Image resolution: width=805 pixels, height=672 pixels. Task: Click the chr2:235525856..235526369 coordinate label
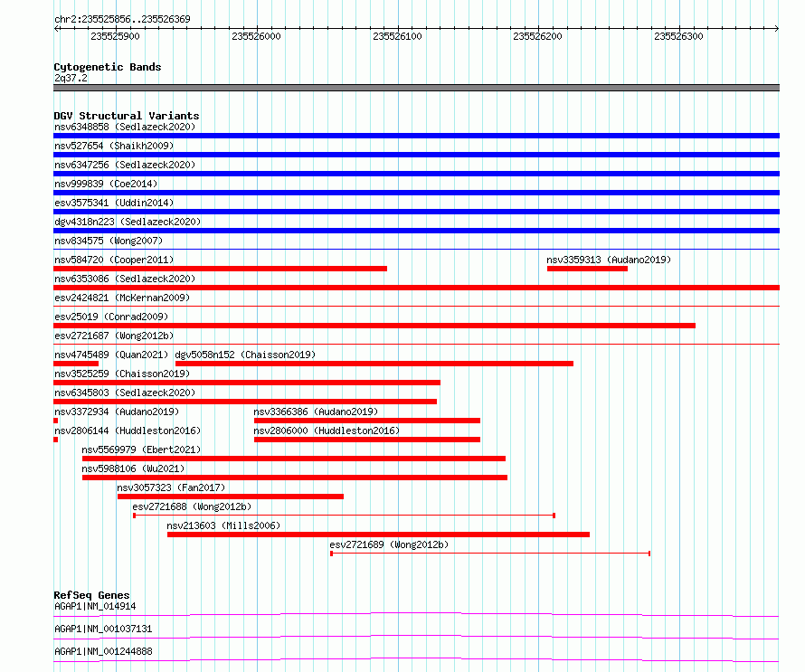click(122, 19)
